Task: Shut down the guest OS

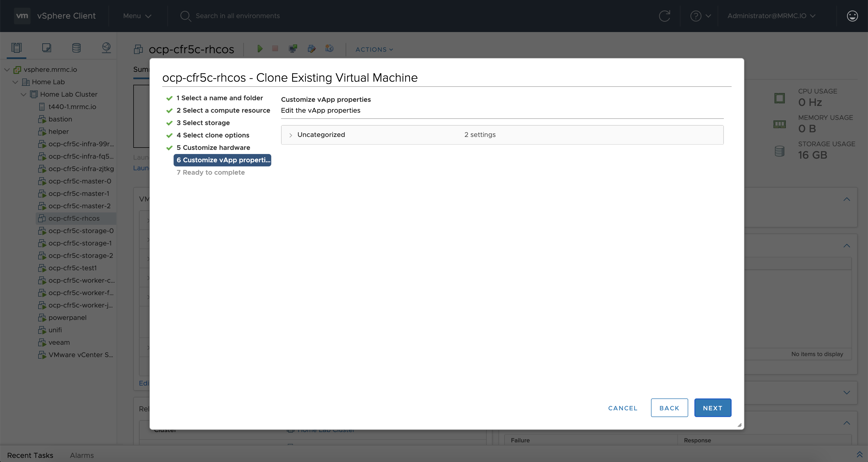Action: [x=275, y=49]
